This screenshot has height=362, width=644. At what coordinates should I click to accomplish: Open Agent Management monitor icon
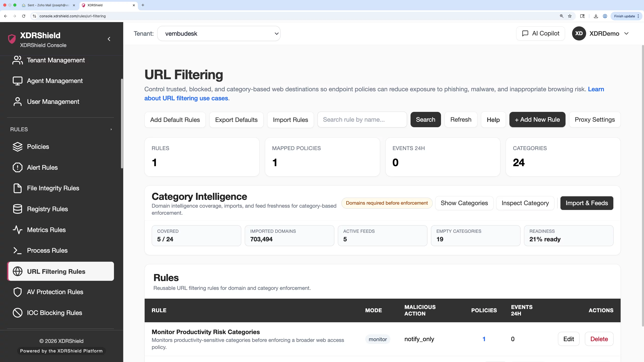(17, 81)
